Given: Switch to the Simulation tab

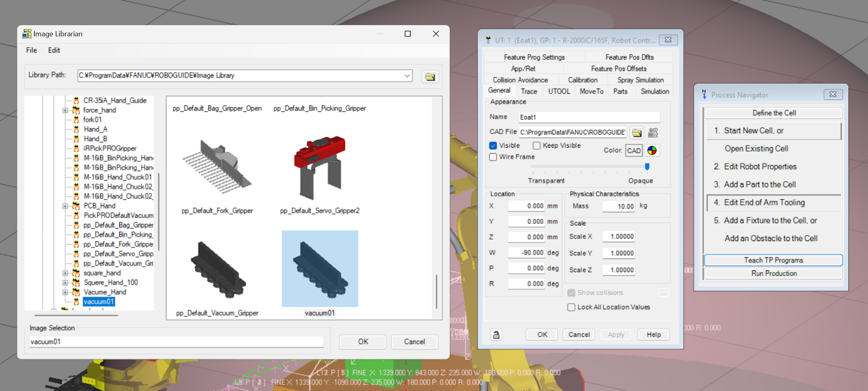Looking at the screenshot, I should click(x=655, y=91).
